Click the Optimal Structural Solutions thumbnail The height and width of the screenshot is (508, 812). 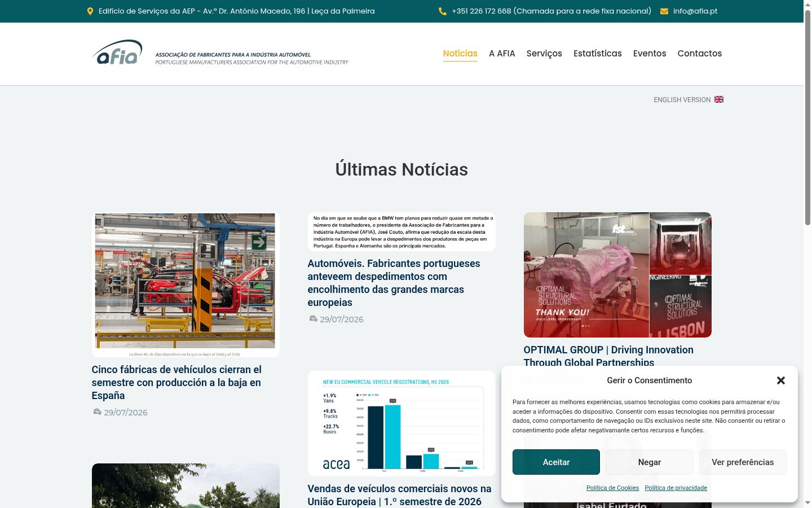(x=617, y=275)
